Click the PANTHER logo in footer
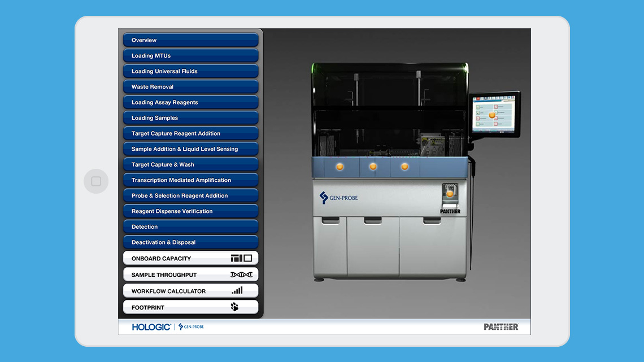 click(x=501, y=326)
